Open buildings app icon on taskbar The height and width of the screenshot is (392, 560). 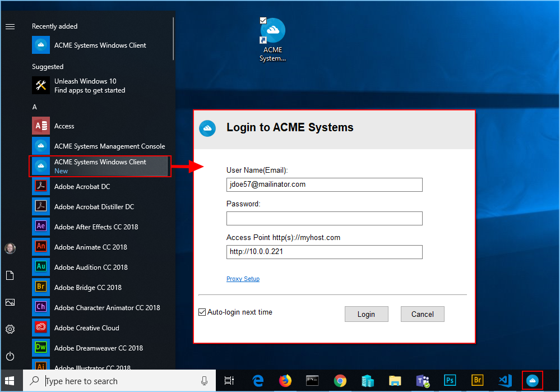click(x=368, y=381)
